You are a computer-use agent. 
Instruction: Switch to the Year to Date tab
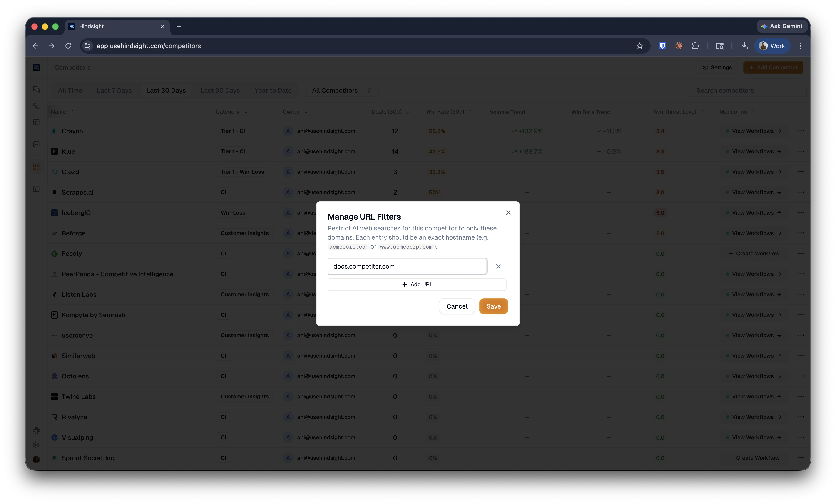pyautogui.click(x=273, y=90)
